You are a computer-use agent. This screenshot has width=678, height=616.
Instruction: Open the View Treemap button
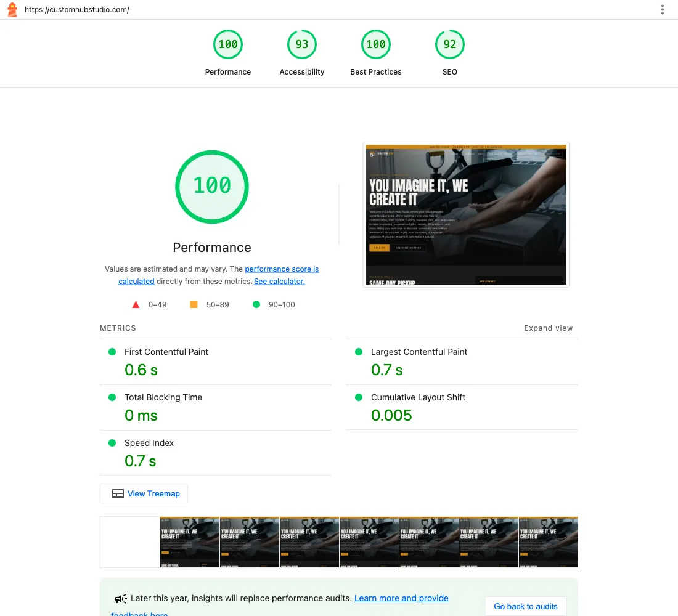click(144, 493)
